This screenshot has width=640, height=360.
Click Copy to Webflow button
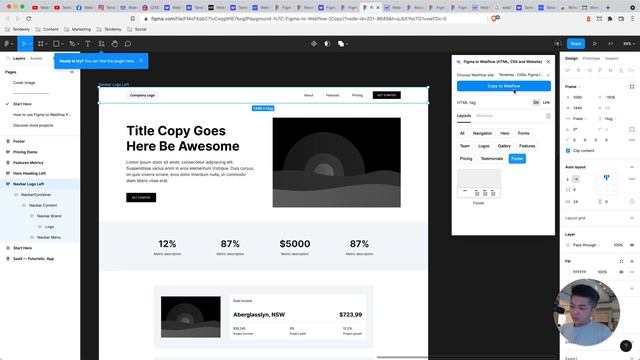[504, 86]
